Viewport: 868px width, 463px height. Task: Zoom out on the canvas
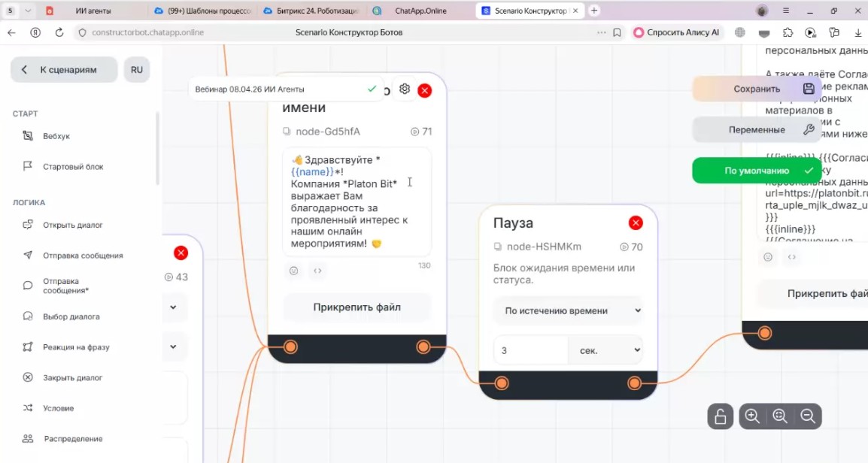pos(807,416)
